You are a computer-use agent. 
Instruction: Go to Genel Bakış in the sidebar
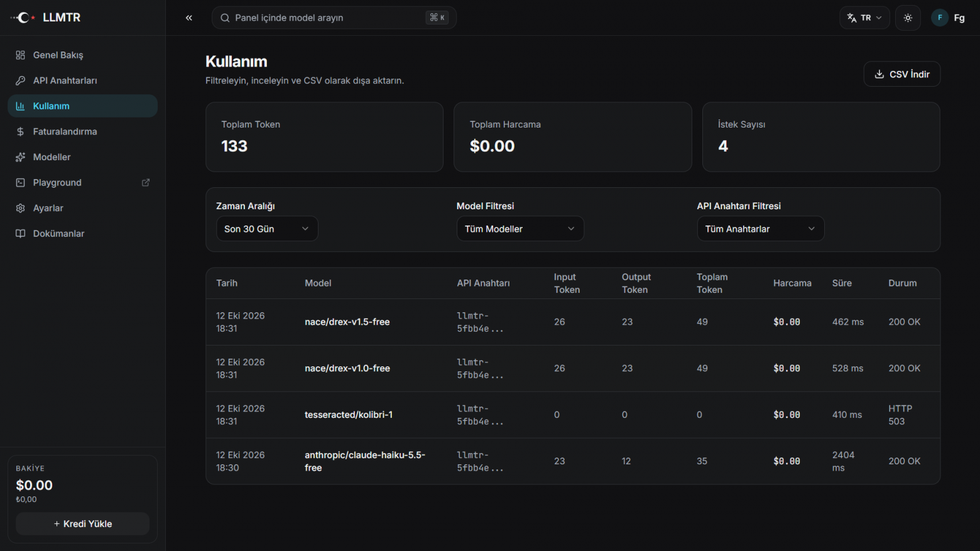pos(82,55)
